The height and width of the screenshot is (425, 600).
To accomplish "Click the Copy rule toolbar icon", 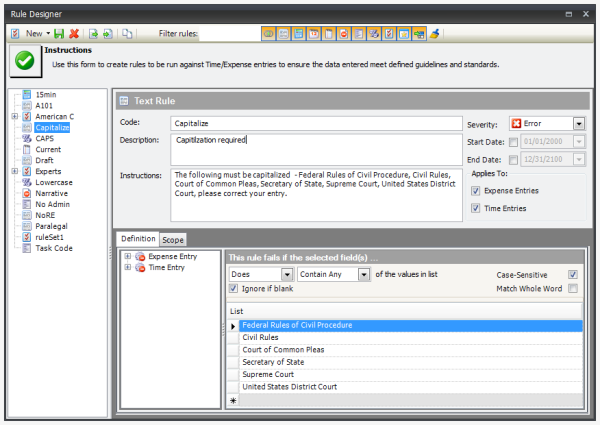I will click(127, 34).
